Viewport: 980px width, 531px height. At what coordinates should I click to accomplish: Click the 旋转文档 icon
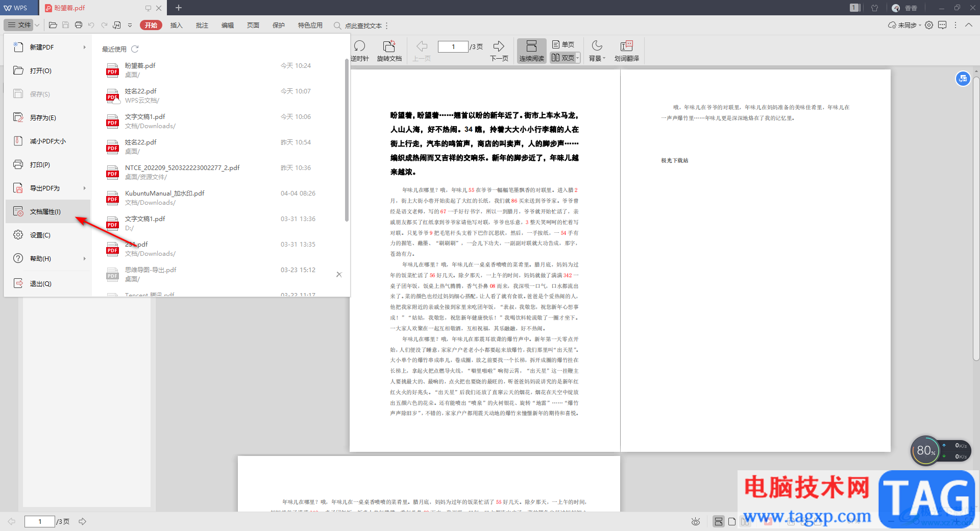point(389,51)
